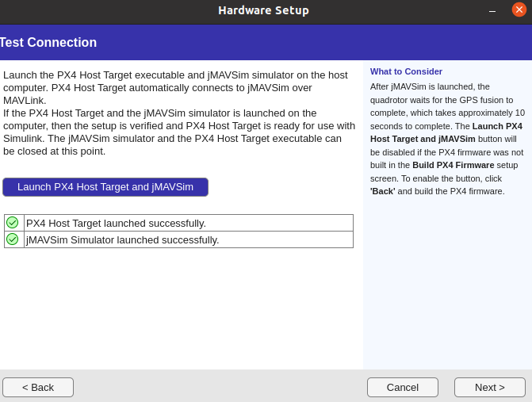
Task: Click the 'Hardware Setup' window title
Action: coord(264,10)
